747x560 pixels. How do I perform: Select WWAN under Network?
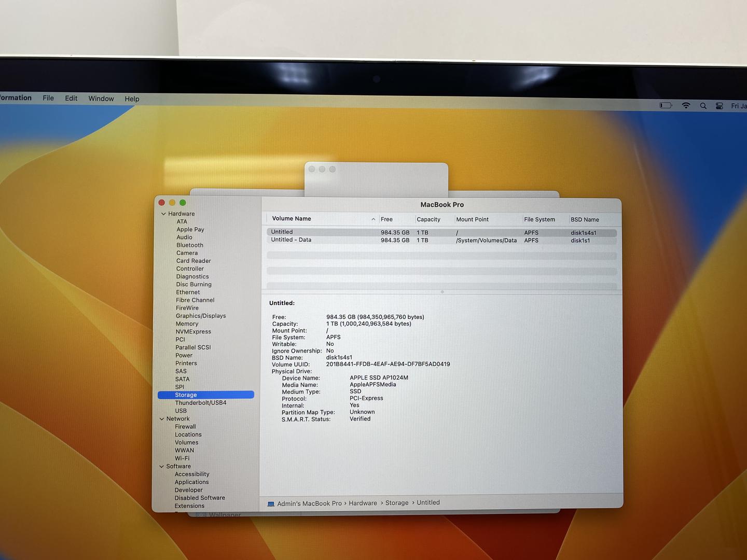[x=184, y=450]
